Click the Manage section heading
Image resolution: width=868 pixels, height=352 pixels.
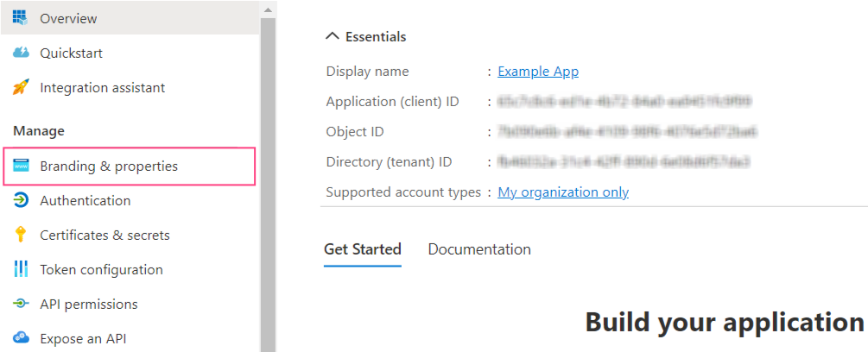pos(39,131)
